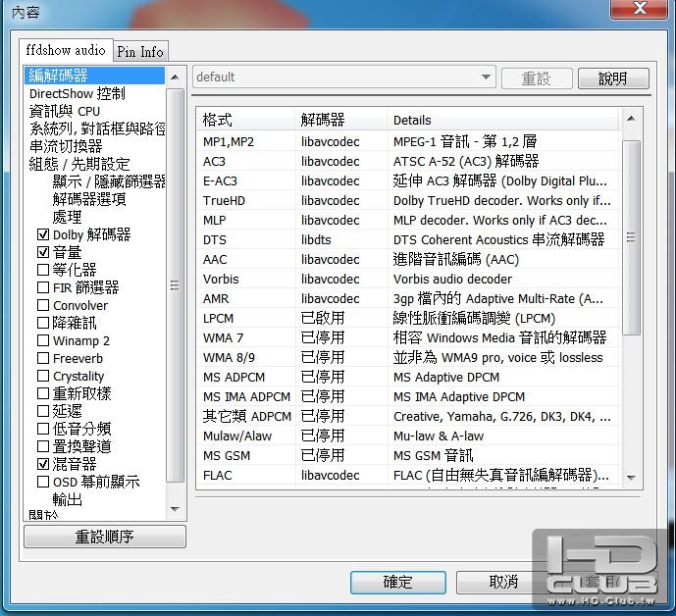Uncheck the 音量 checkbox
Screen dimensions: 676x616
click(43, 252)
